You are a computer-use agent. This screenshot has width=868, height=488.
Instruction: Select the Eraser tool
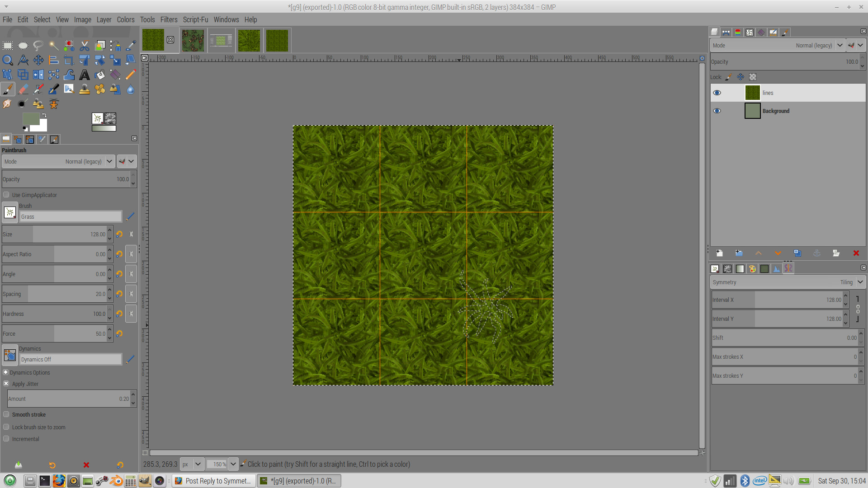click(23, 89)
